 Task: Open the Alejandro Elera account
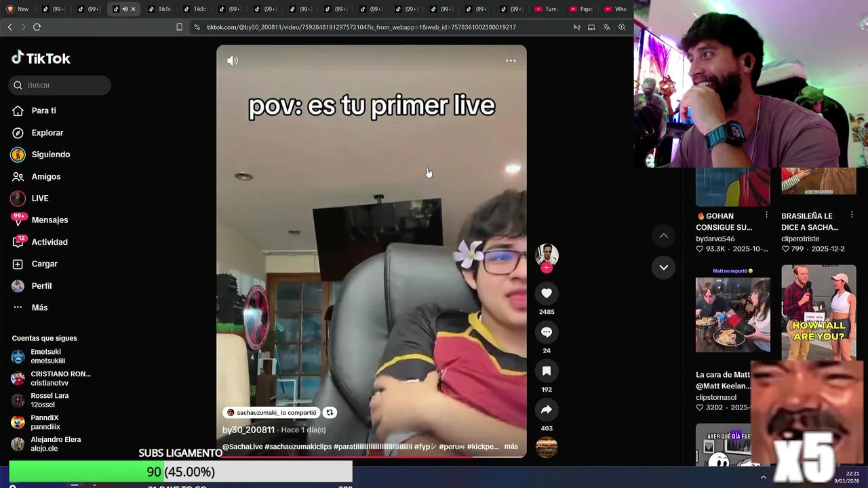tap(46, 444)
